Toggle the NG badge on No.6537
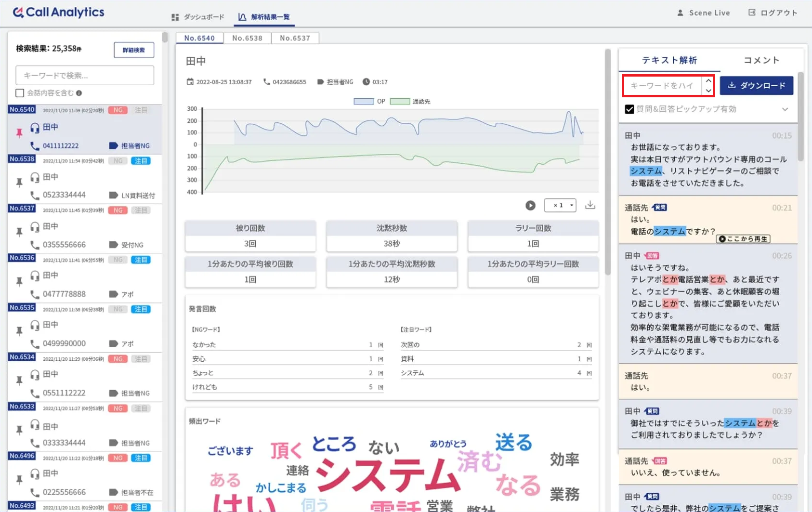812x512 pixels. click(x=118, y=210)
